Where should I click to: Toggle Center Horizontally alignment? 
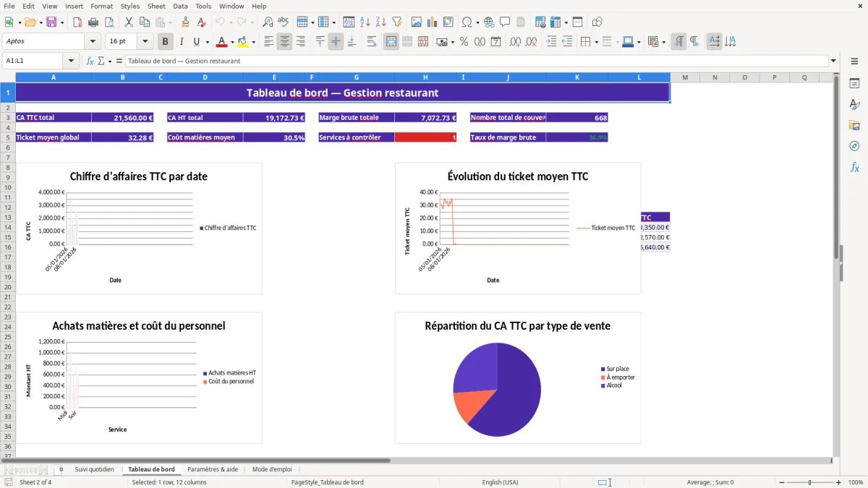tap(284, 42)
